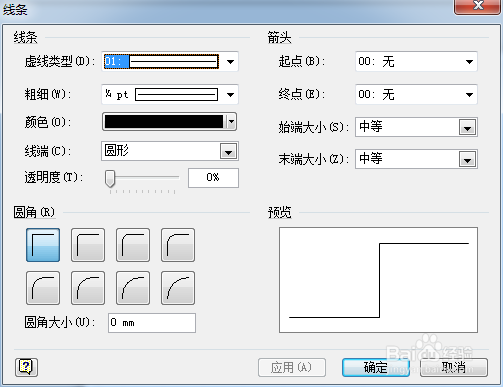Viewport: 503px width, 387px height.
Task: Select the square corner (no rounding) icon
Action: click(x=43, y=245)
